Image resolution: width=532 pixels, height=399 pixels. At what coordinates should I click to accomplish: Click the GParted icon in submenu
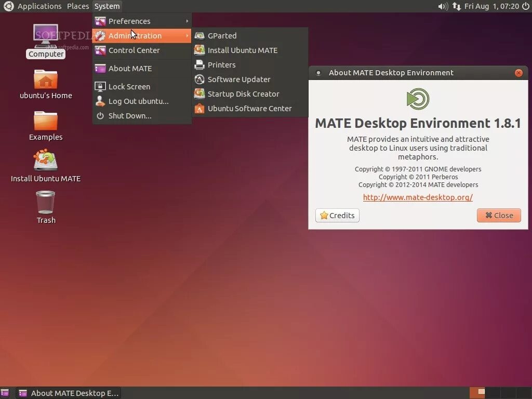(x=199, y=36)
